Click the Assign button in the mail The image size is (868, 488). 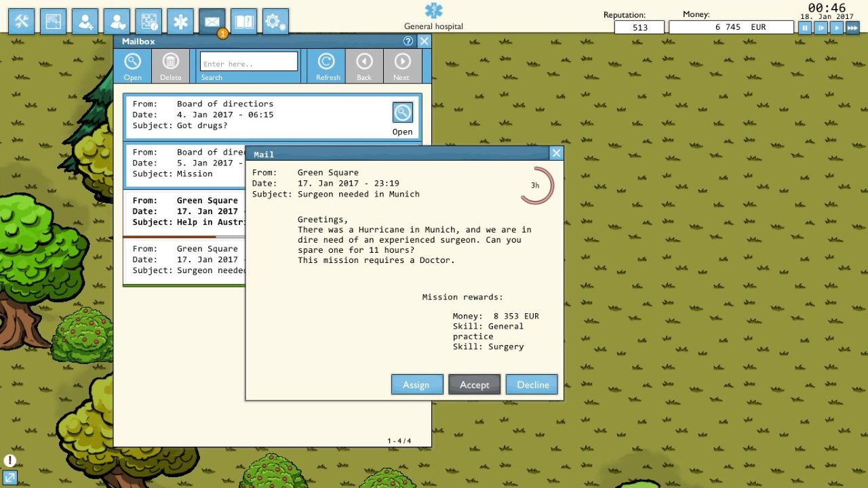click(417, 384)
